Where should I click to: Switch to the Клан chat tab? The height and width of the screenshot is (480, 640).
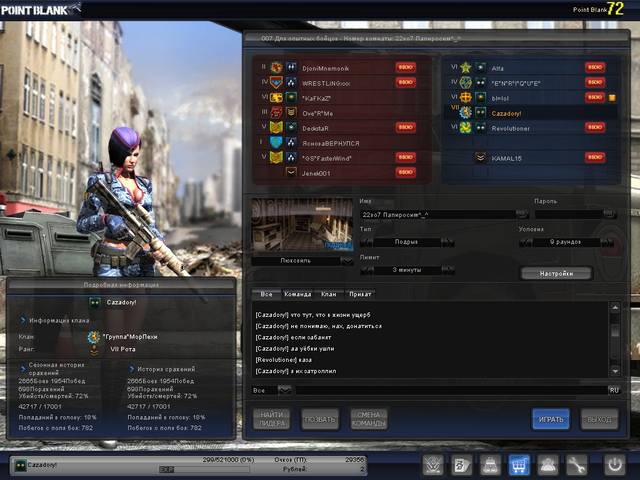[x=329, y=294]
